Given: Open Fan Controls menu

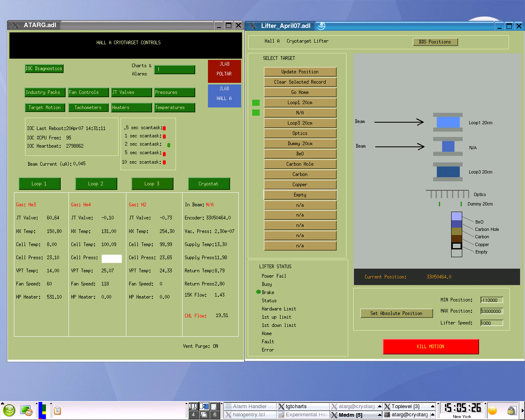Looking at the screenshot, I should coord(89,92).
